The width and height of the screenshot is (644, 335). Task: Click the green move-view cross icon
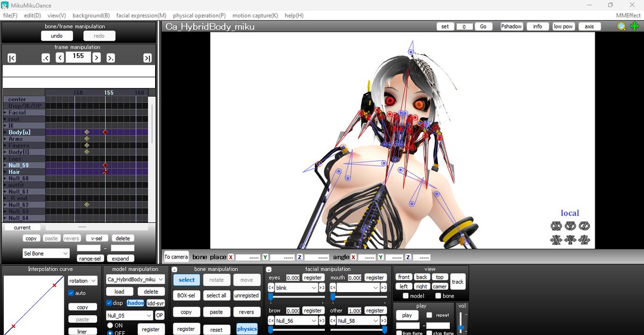635,26
